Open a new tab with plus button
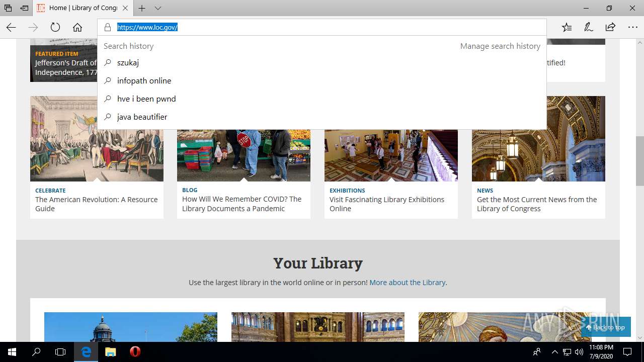The image size is (644, 362). 142,8
